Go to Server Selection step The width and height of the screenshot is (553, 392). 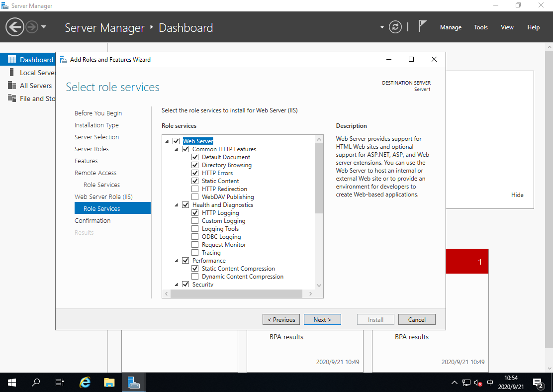[x=96, y=137]
